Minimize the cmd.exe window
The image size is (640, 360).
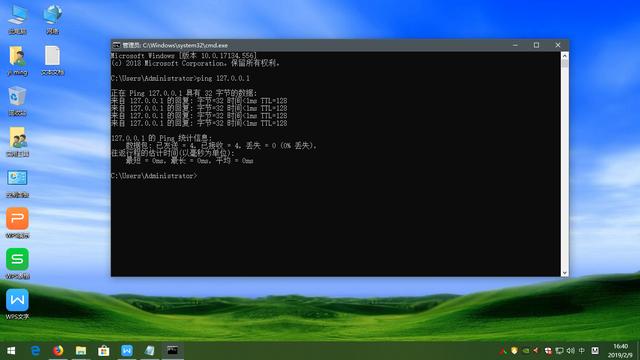516,45
